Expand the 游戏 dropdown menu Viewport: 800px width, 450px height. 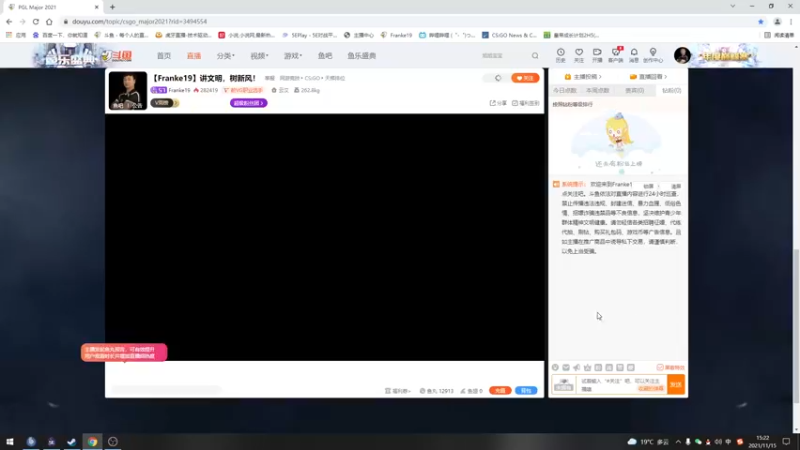pos(293,56)
